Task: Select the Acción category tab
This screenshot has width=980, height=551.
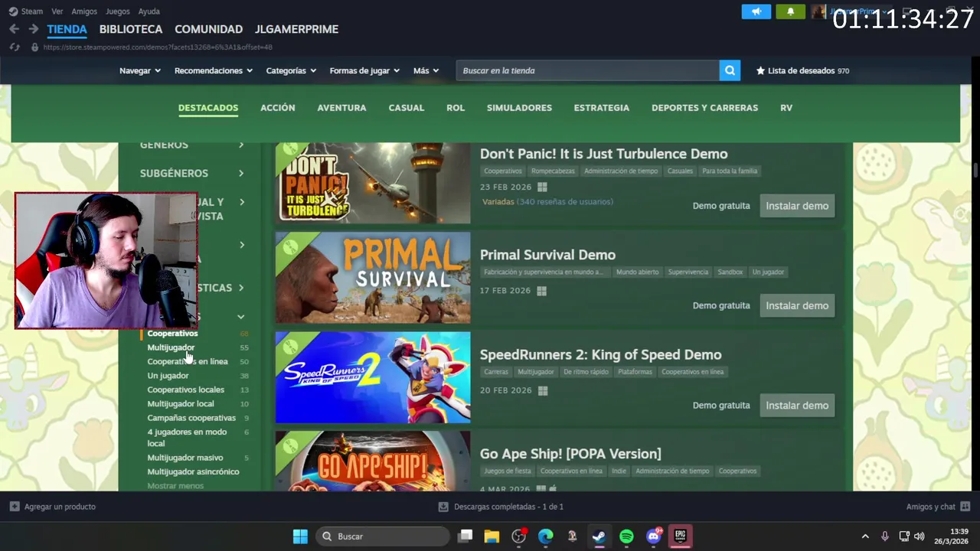Action: point(278,108)
